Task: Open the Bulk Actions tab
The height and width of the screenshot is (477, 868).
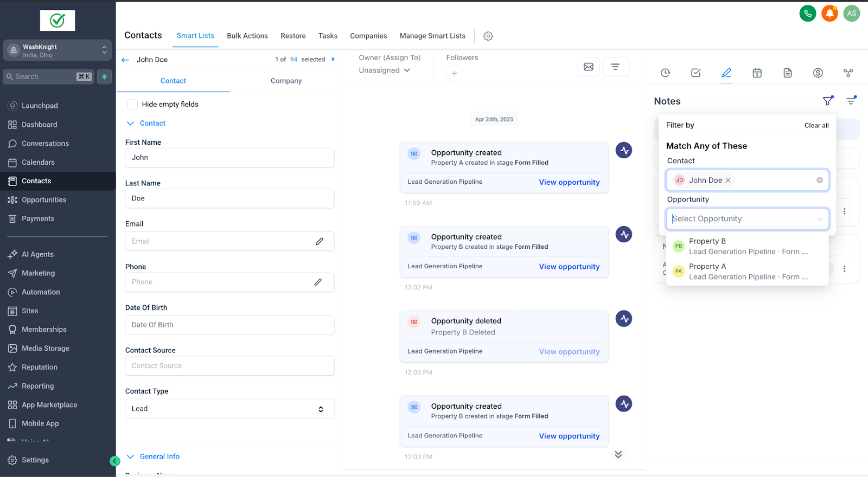Action: click(x=247, y=36)
